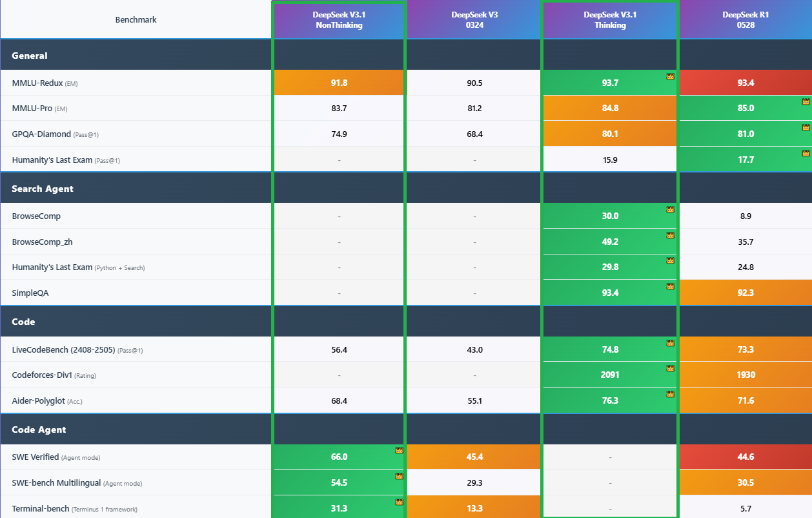Viewport: 812px width, 518px height.
Task: Click the 29.3 SWE-bench Multilingual score
Action: click(474, 482)
